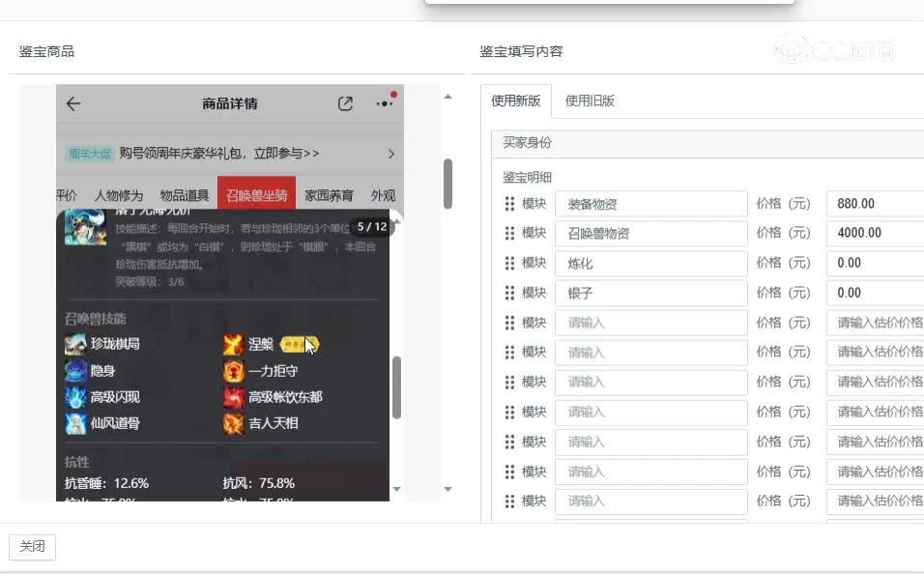The image size is (924, 574).
Task: Select the 隐身 skill icon
Action: pyautogui.click(x=75, y=371)
